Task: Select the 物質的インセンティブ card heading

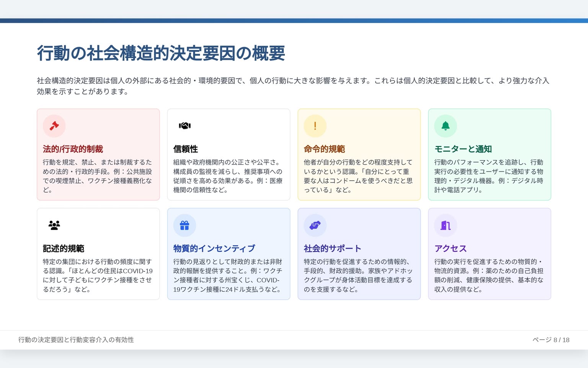Action: pyautogui.click(x=214, y=248)
